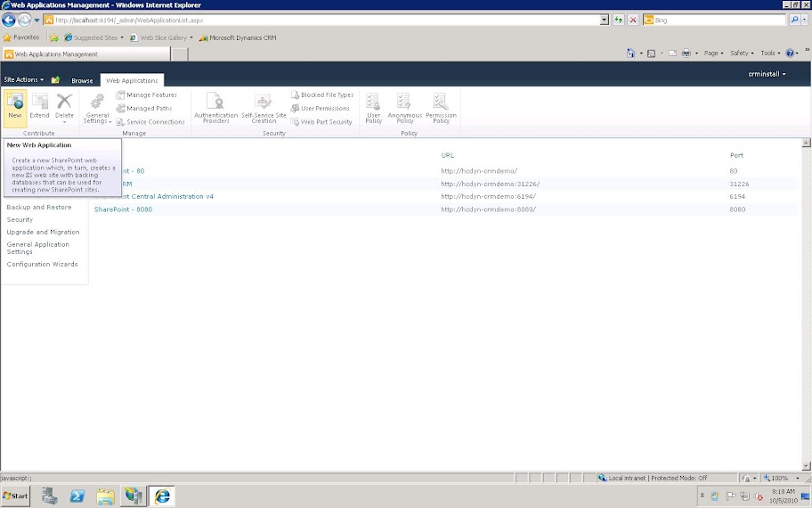This screenshot has height=508, width=812.
Task: Expand the Web Slice Gallery dropdown
Action: [x=191, y=37]
